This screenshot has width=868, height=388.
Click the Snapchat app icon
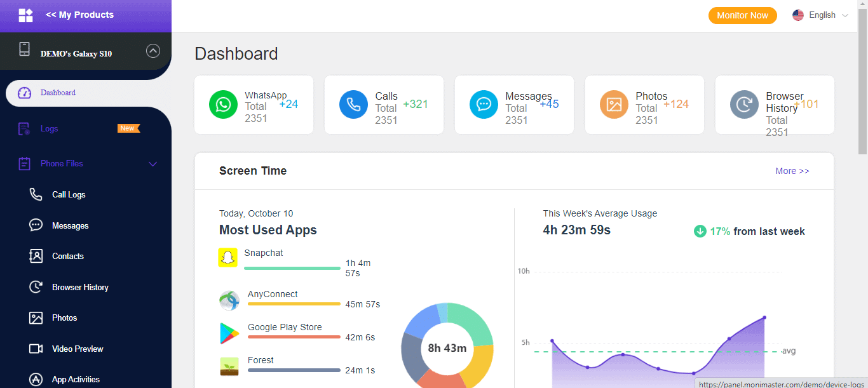228,258
